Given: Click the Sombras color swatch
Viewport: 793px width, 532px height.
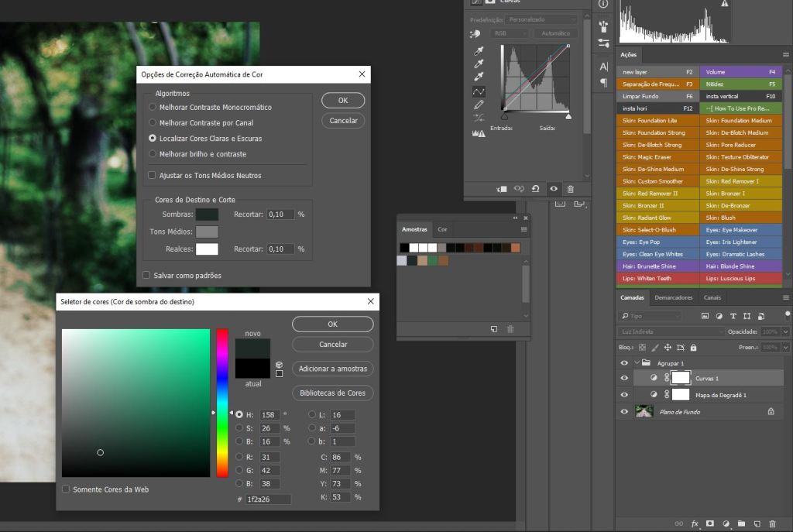Looking at the screenshot, I should coord(207,215).
